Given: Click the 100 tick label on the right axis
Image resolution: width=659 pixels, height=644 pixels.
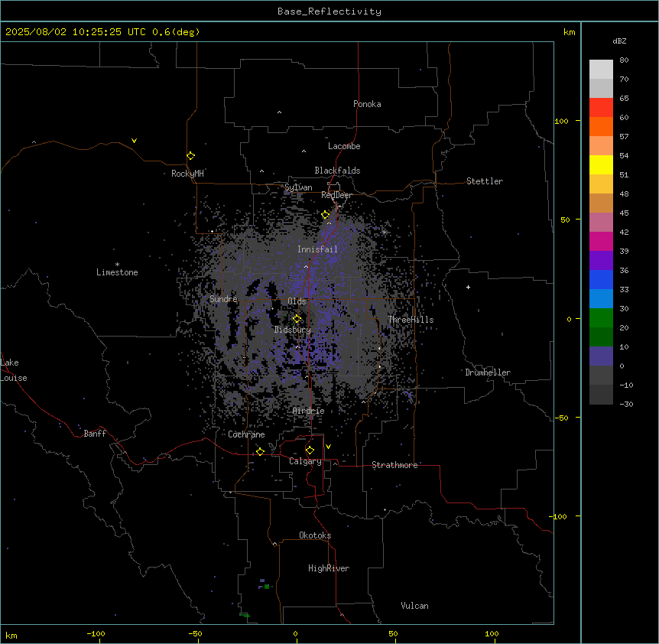Looking at the screenshot, I should click(561, 121).
